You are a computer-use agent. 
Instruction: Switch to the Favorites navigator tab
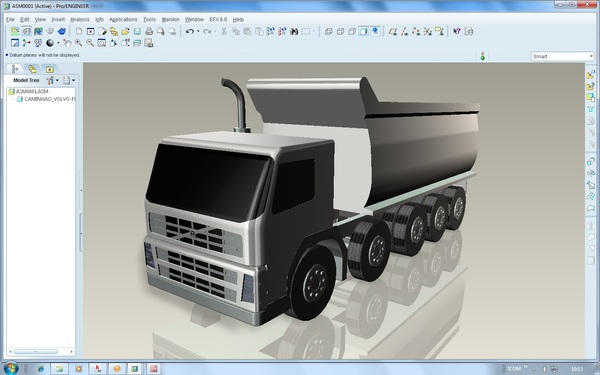(x=49, y=69)
